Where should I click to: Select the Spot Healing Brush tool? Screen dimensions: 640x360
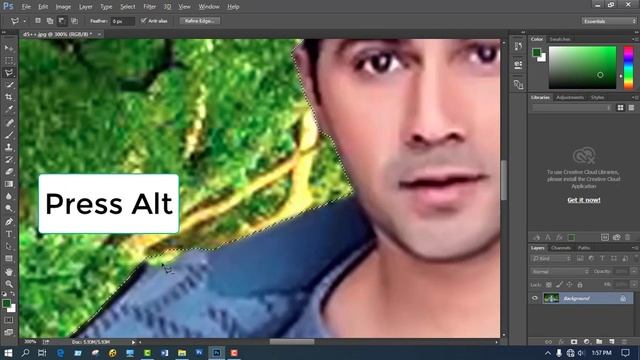9,122
